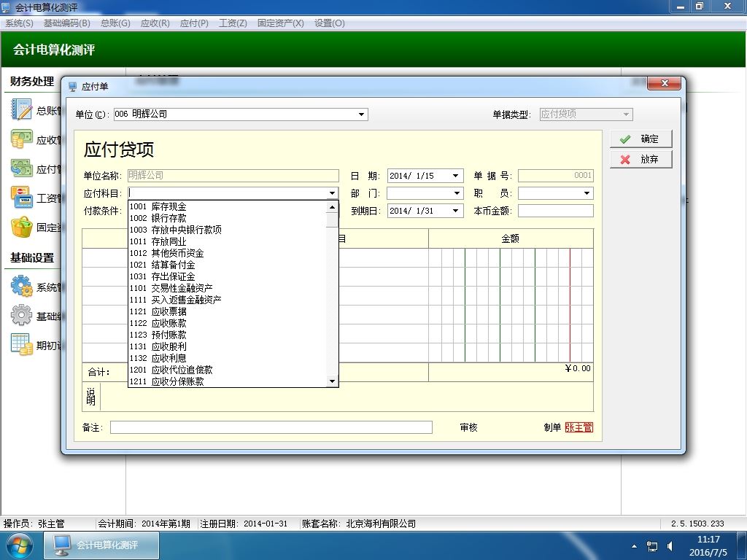Open the 期初 table icon
The width and height of the screenshot is (747, 560).
pos(21,345)
